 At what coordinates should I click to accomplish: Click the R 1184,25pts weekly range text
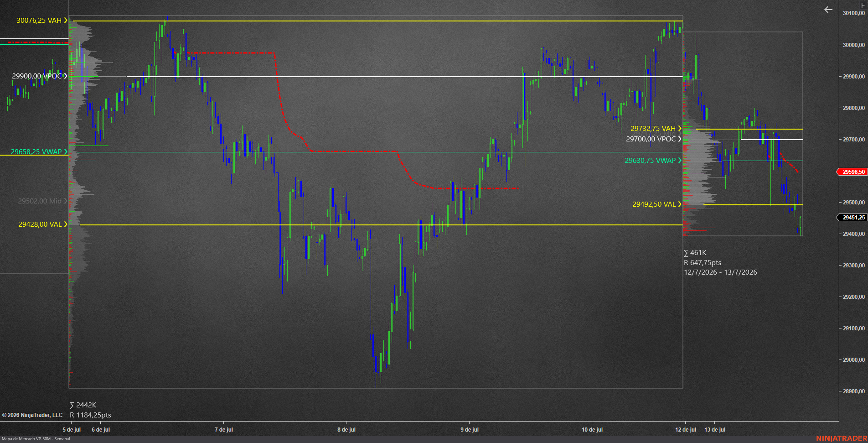tap(90, 415)
